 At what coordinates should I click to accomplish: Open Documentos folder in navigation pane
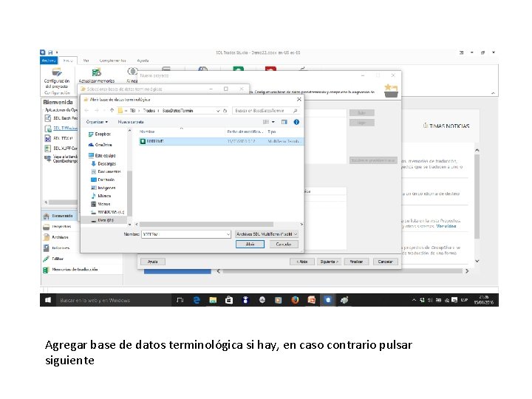(x=106, y=171)
